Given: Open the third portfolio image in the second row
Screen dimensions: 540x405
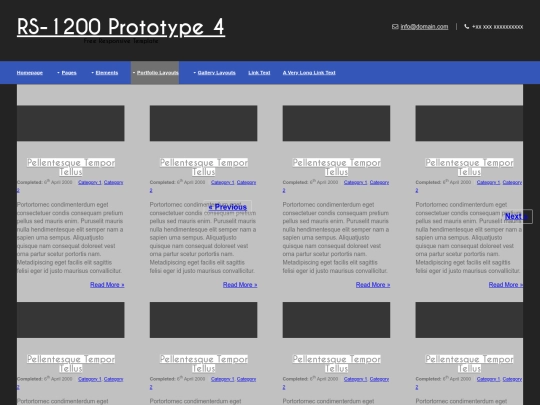Looking at the screenshot, I should click(x=336, y=320).
